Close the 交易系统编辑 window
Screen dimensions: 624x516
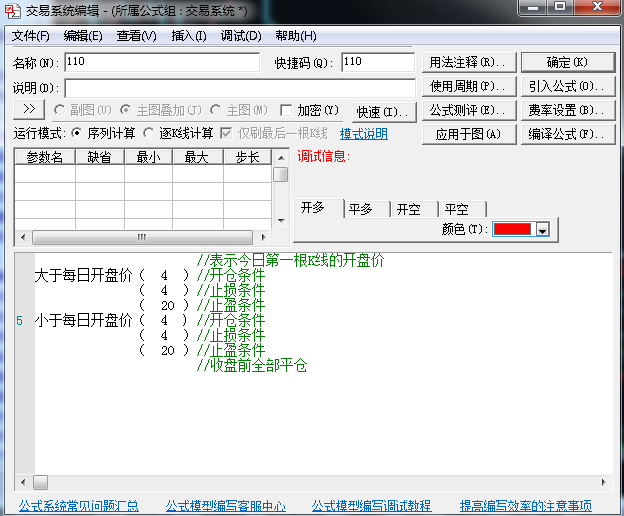[597, 7]
